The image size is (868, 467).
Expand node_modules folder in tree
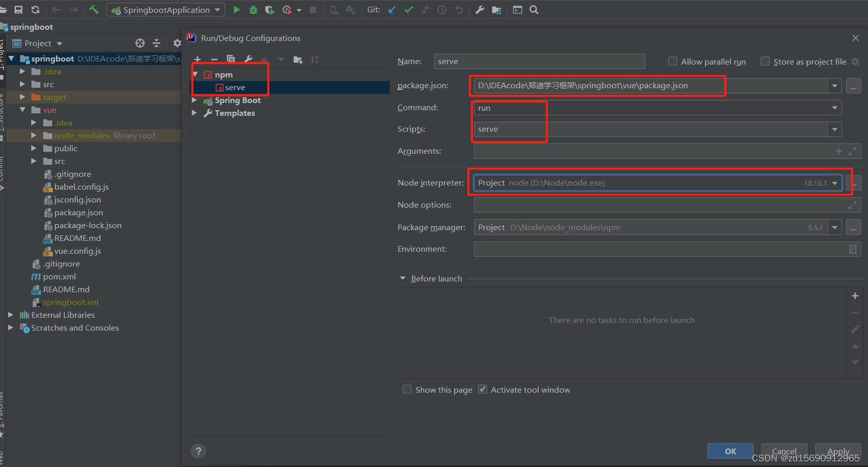pyautogui.click(x=34, y=135)
